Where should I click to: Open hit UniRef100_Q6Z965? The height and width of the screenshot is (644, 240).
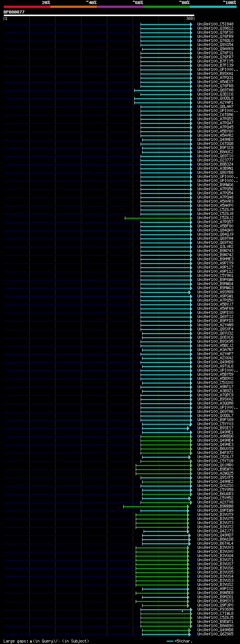click(215, 634)
